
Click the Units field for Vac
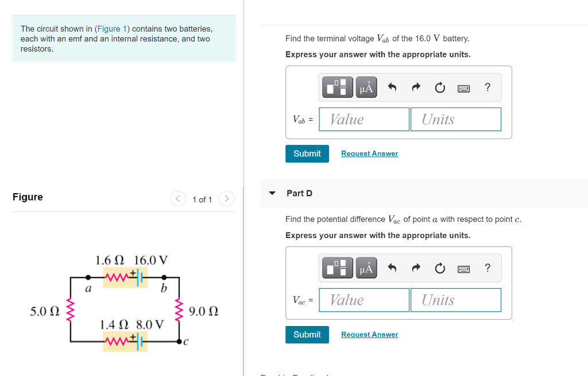[x=455, y=300]
